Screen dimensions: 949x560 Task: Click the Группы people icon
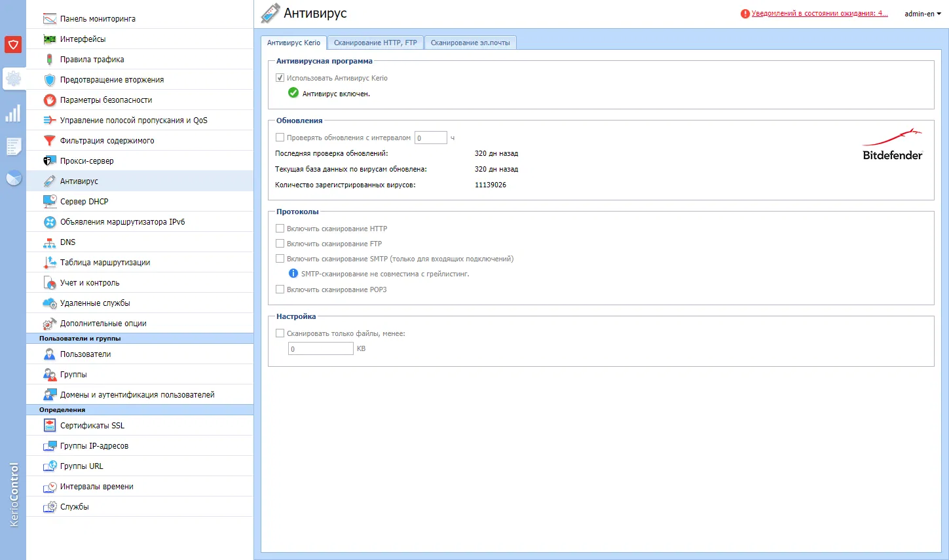click(50, 375)
